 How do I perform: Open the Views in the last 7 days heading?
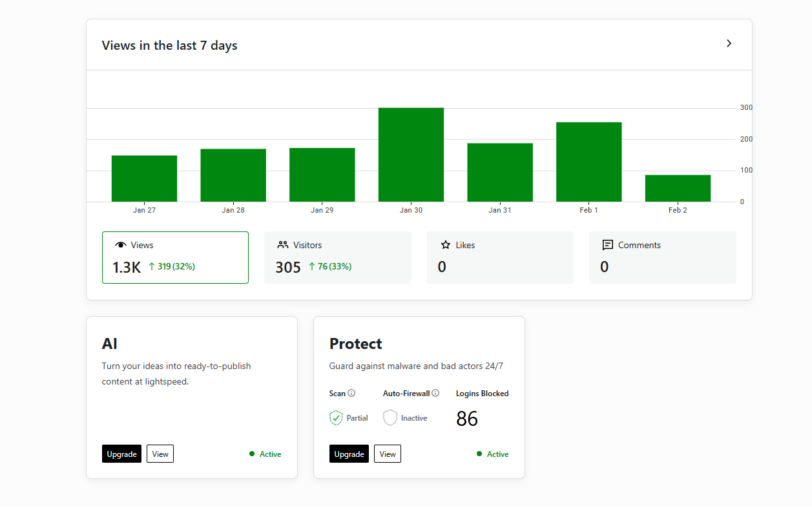170,45
